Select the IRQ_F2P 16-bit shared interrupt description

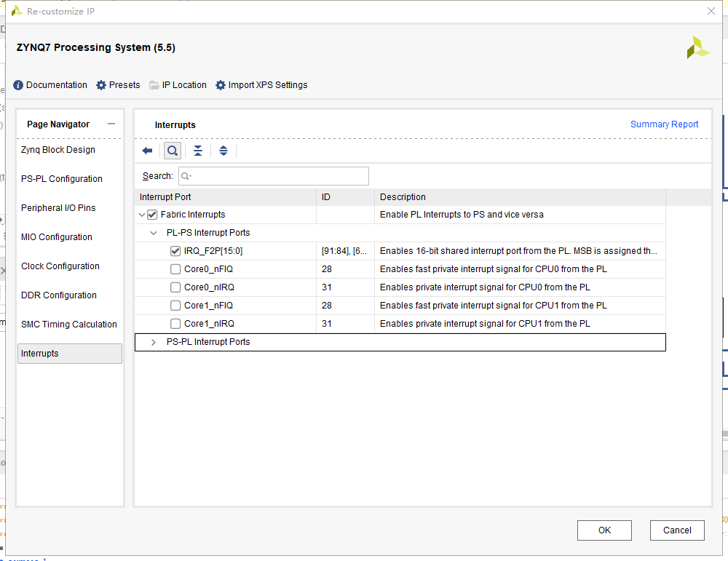(518, 251)
